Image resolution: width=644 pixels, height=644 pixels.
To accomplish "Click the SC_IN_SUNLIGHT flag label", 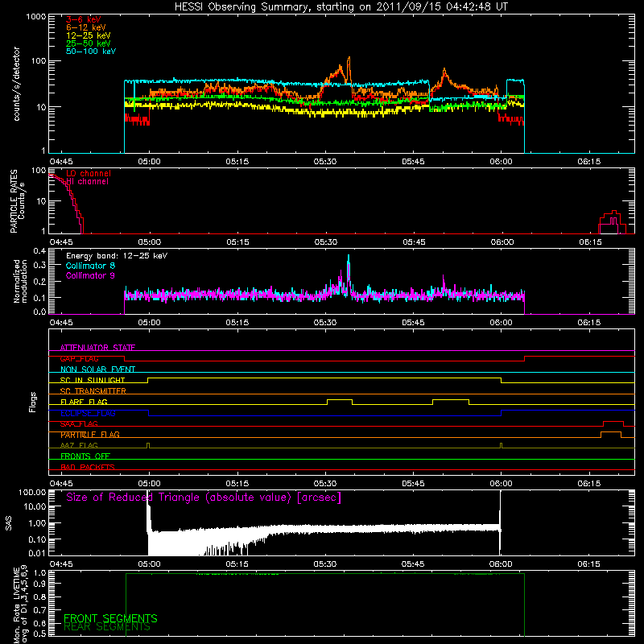I will (93, 380).
